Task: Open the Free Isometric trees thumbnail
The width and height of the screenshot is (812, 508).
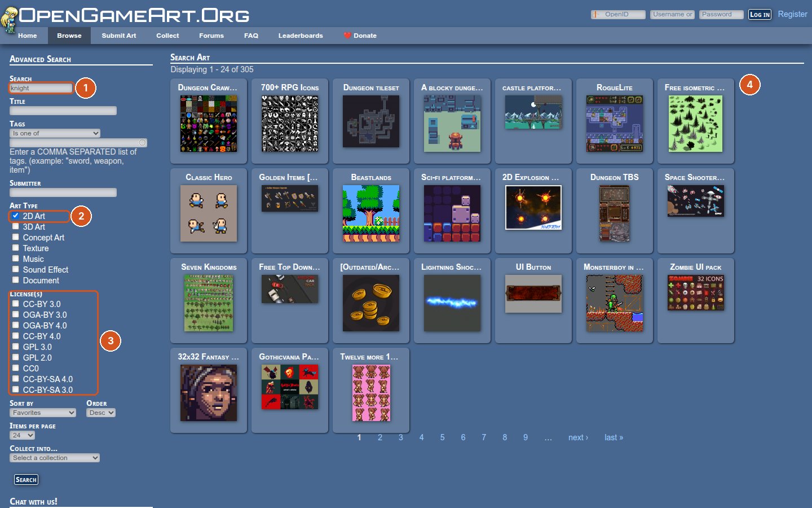Action: click(696, 124)
